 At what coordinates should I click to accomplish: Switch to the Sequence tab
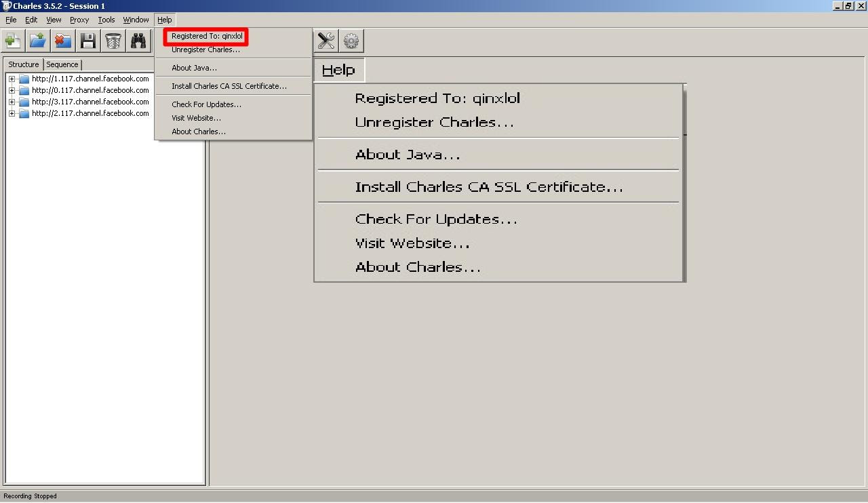(x=62, y=64)
